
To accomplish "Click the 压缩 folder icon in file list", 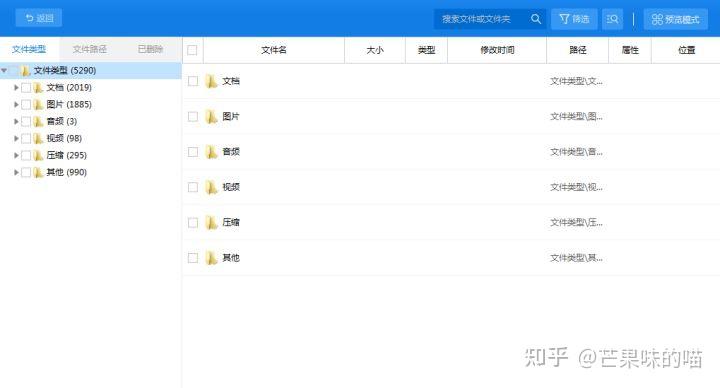I will click(x=211, y=223).
